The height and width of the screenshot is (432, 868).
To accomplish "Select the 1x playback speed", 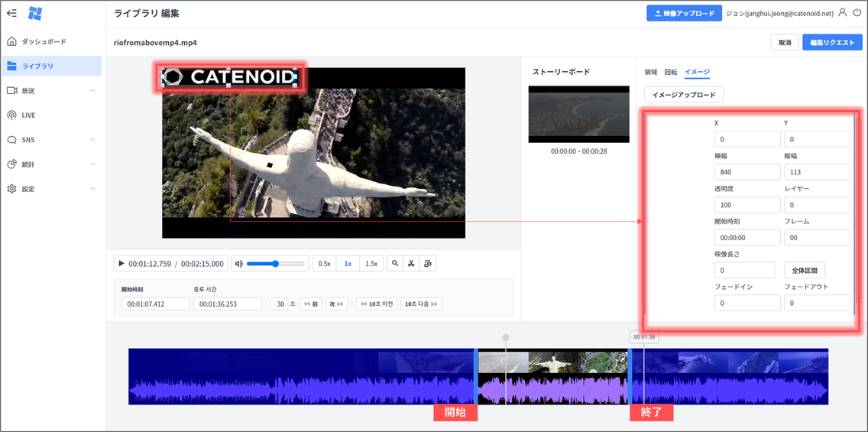I will (x=348, y=264).
